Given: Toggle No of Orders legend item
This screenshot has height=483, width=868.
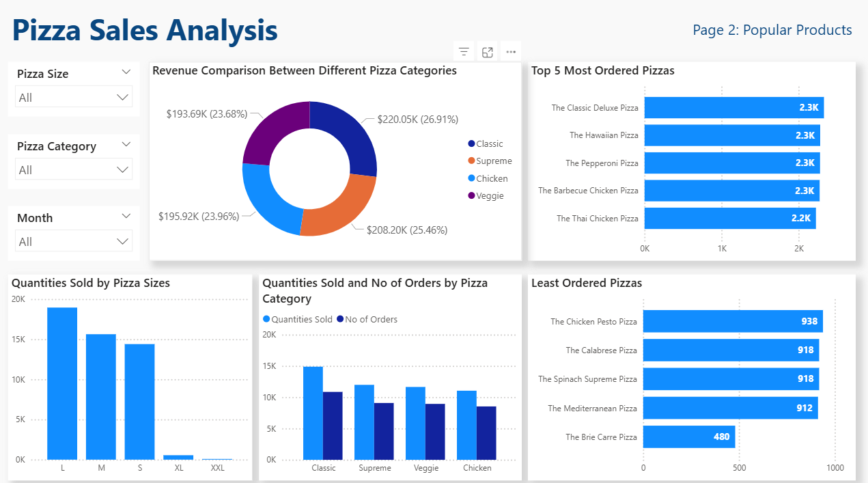Looking at the screenshot, I should pyautogui.click(x=367, y=320).
